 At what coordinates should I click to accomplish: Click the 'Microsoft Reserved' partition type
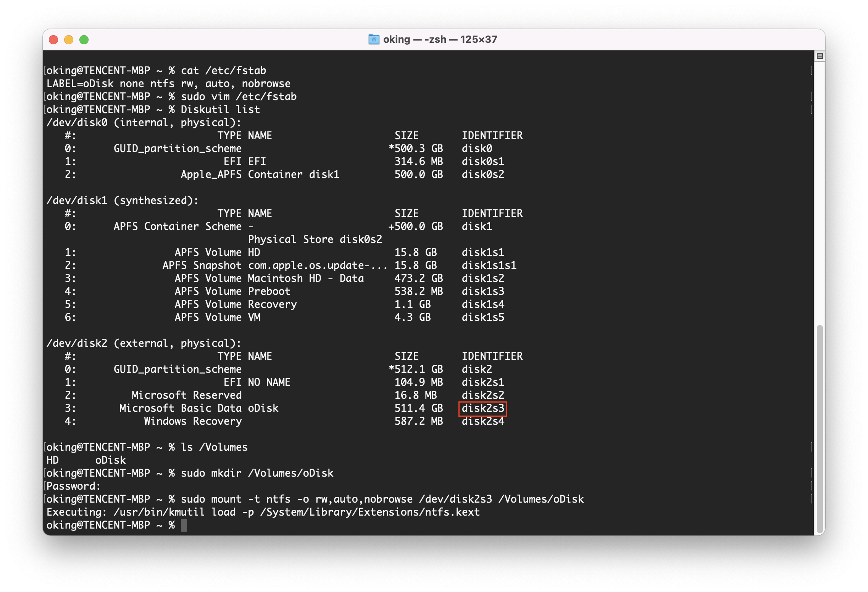click(187, 395)
